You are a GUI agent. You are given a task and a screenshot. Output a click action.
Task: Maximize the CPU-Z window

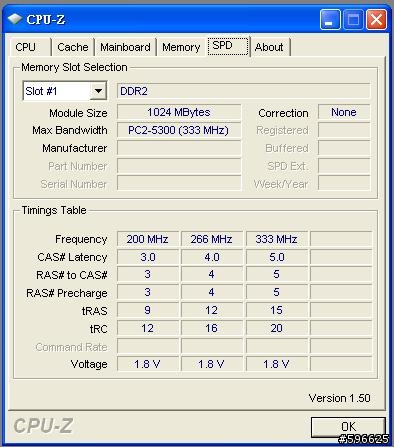[353, 20]
